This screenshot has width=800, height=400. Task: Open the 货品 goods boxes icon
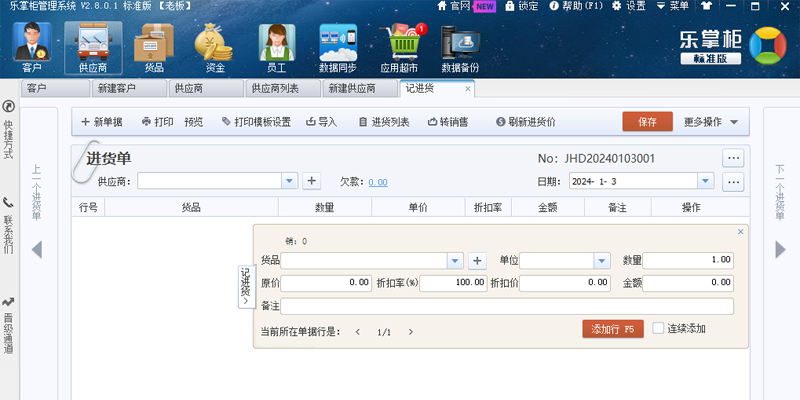tap(154, 48)
